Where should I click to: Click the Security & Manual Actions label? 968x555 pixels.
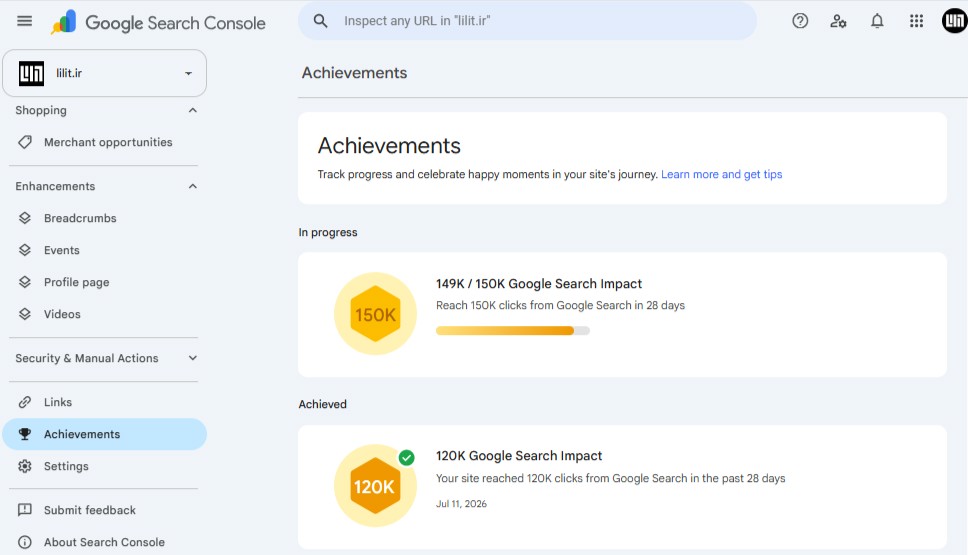[x=86, y=358]
